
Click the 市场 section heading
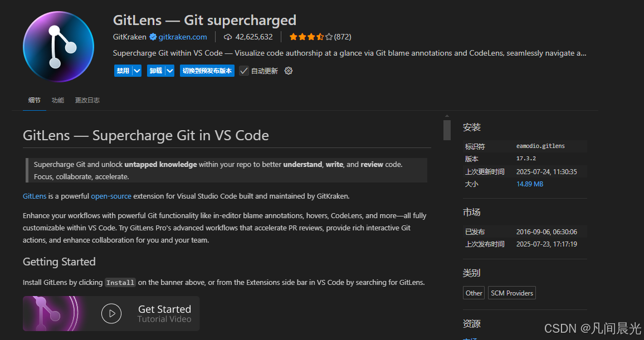tap(471, 212)
